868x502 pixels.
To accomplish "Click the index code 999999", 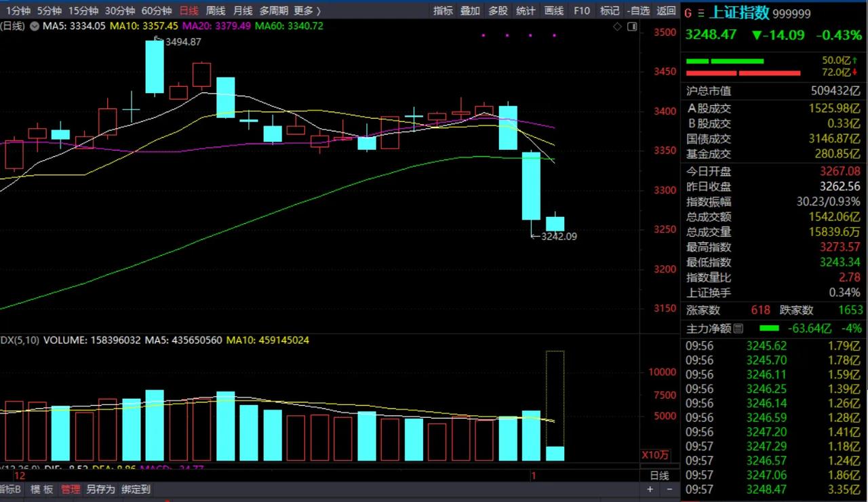I will tap(791, 14).
